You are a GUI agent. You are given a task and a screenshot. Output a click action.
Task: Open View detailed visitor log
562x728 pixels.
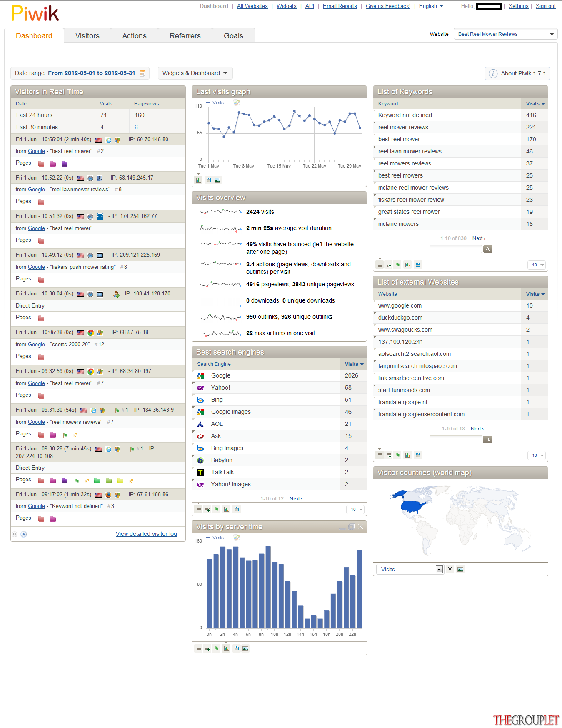[146, 534]
